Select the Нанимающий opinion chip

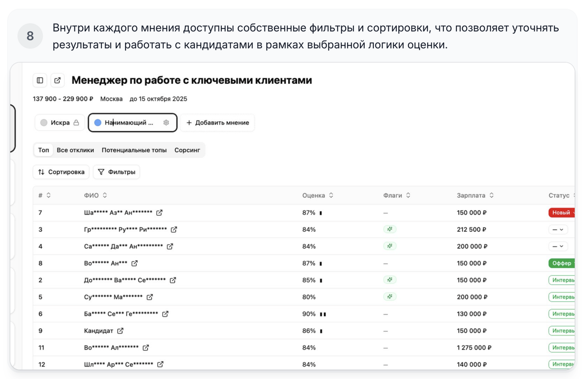[x=129, y=123]
